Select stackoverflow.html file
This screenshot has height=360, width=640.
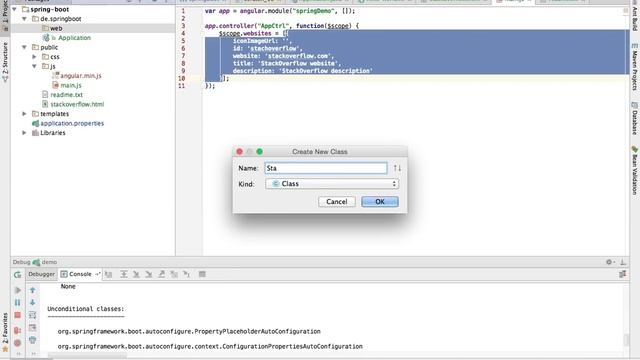click(x=77, y=104)
